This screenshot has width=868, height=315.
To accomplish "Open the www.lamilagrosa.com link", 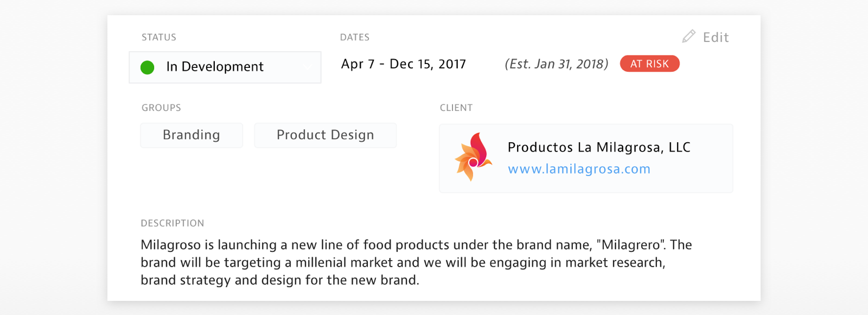I will [579, 169].
